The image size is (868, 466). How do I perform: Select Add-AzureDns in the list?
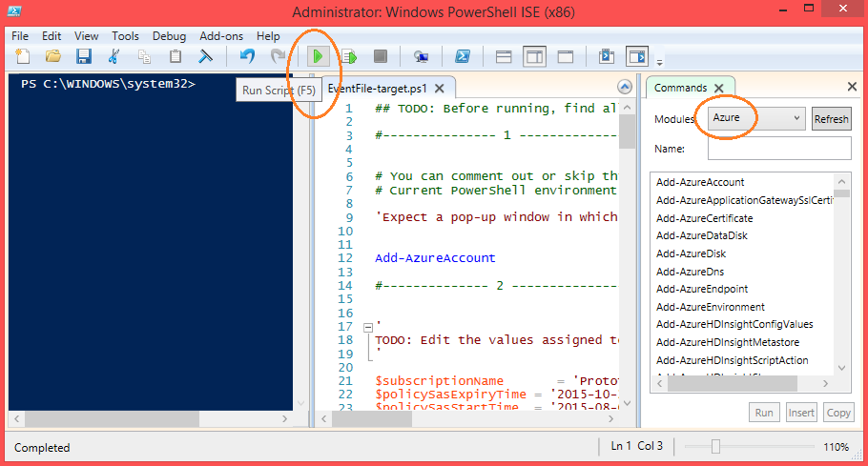pos(690,272)
